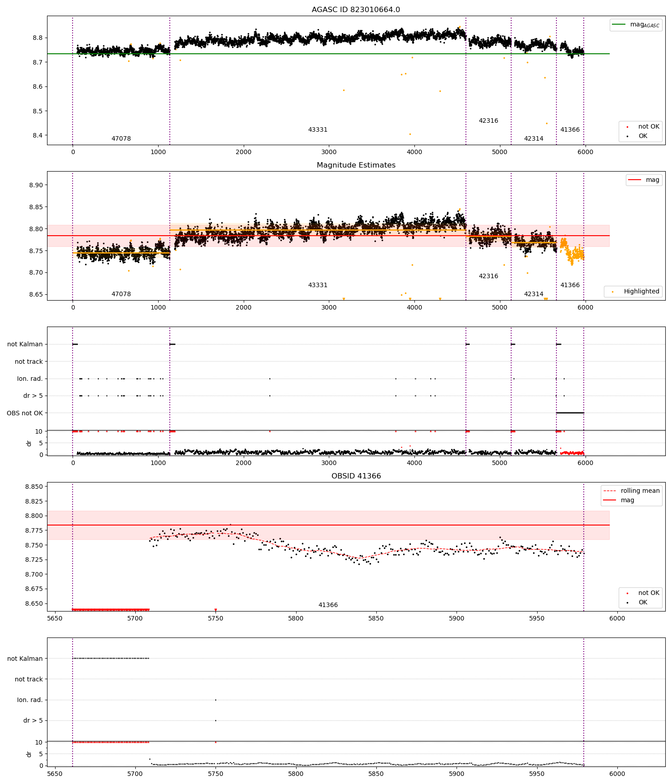
Task: Click the 8.4 tick on AGASC ID plot axis
Action: [x=38, y=135]
